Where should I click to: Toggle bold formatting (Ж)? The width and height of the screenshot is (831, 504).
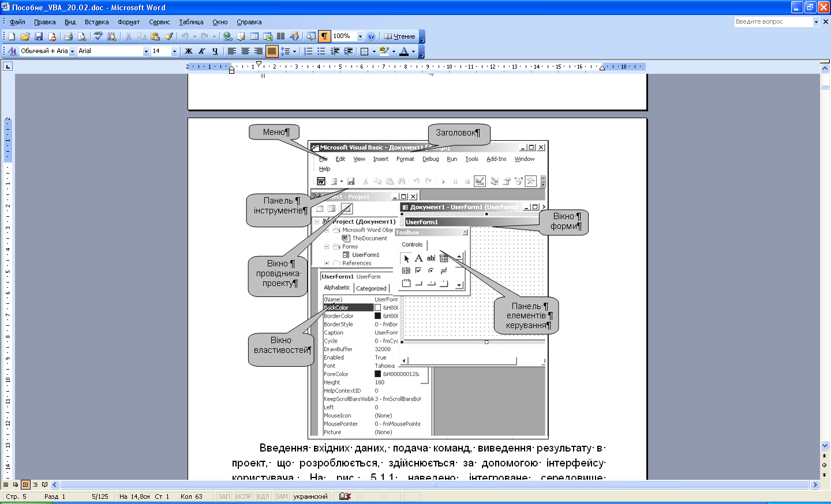[x=188, y=51]
